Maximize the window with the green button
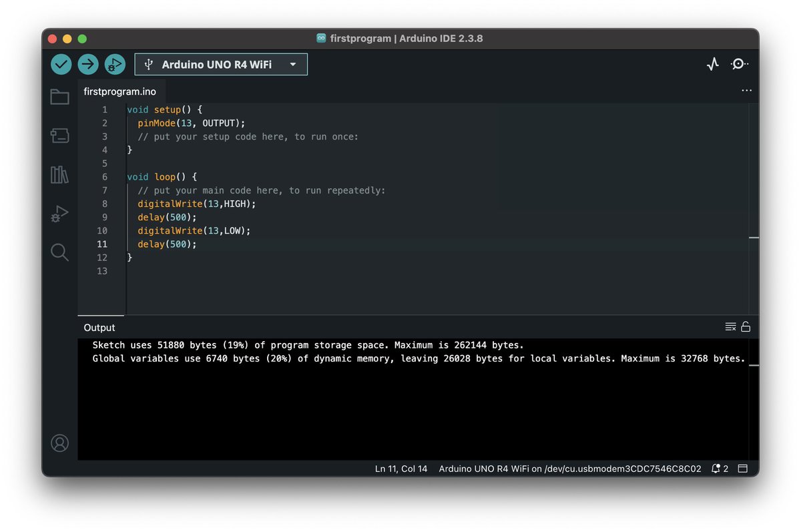801x532 pixels. pos(82,39)
